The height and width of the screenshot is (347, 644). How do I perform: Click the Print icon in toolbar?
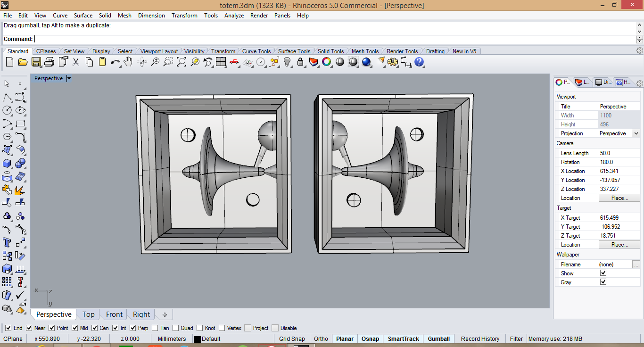pyautogui.click(x=49, y=62)
